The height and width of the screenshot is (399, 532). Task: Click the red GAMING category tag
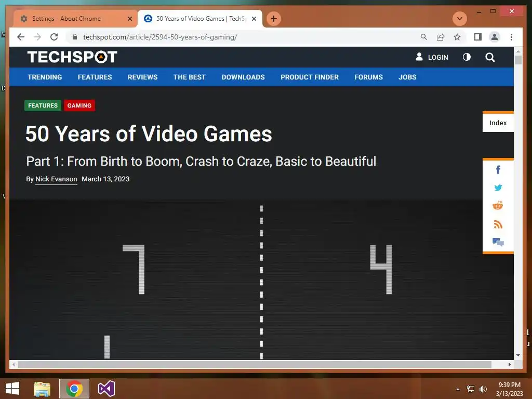click(79, 105)
